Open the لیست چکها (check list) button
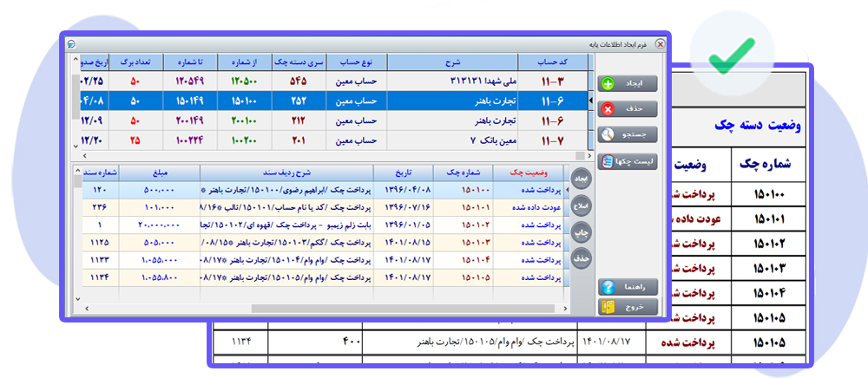 coord(628,161)
